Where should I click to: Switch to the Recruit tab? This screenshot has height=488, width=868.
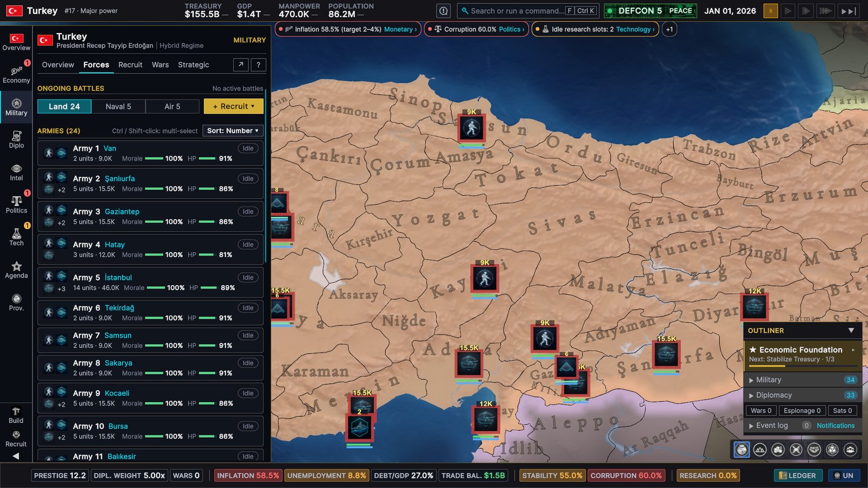click(x=130, y=65)
